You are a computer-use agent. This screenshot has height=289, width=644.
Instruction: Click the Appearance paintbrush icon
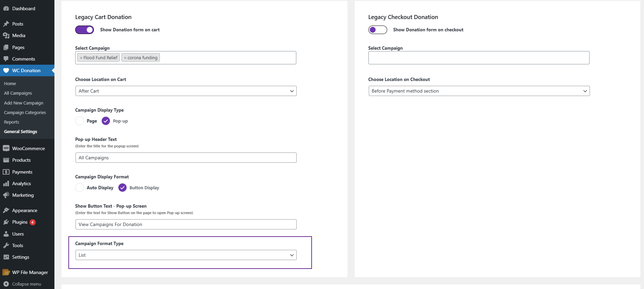pos(6,210)
